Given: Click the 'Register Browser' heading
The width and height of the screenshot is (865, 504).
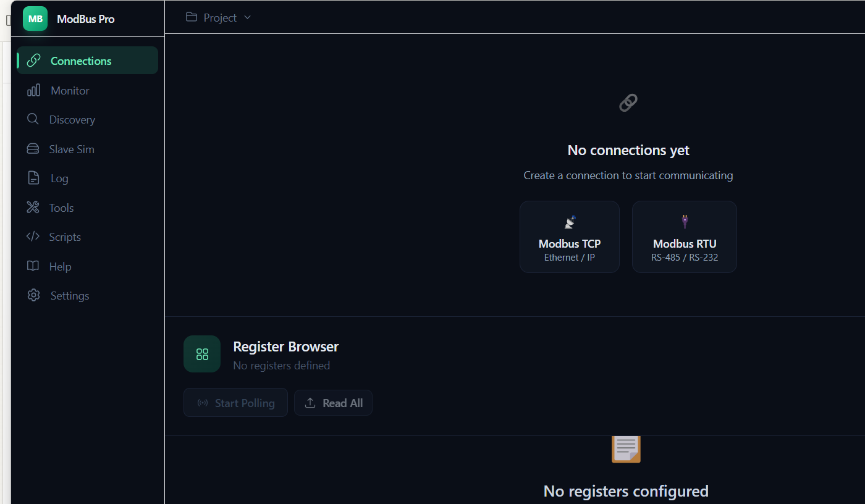Looking at the screenshot, I should point(286,346).
